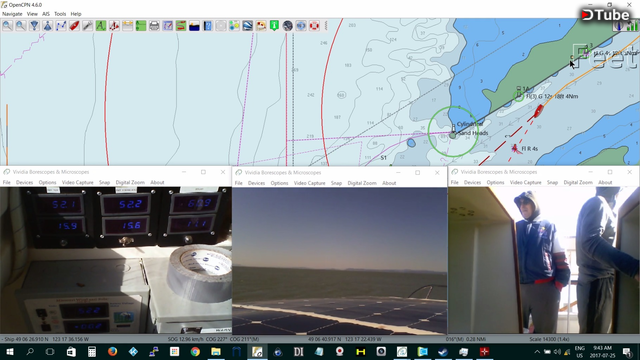Screen dimensions: 640x360
Task: Click Snap in left Vividia window
Action: 104,182
